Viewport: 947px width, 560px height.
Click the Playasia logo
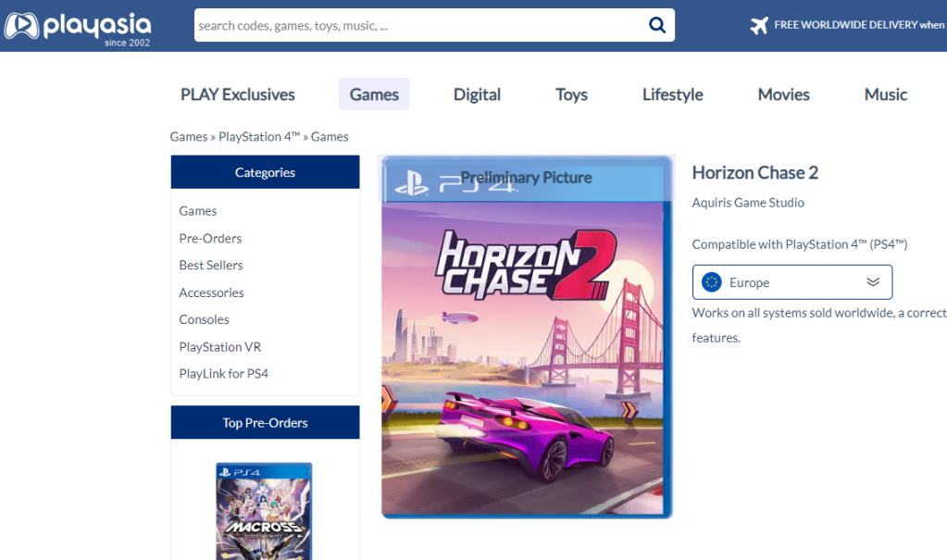(x=77, y=26)
